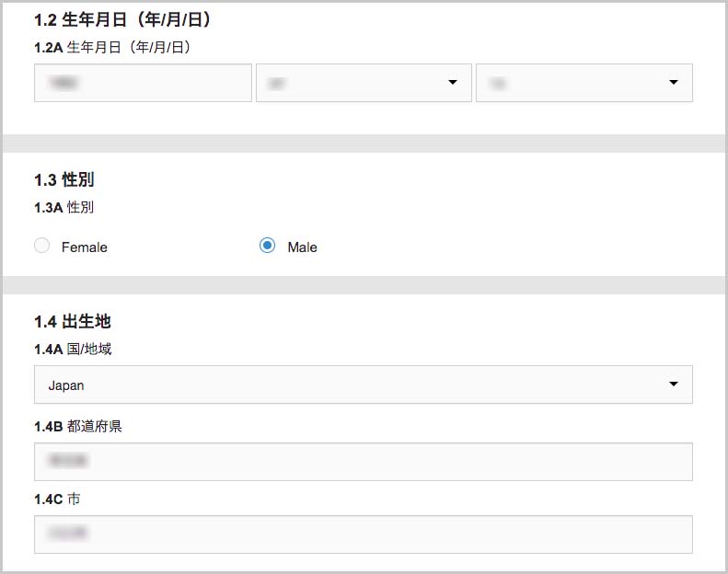
Task: Click the day dropdown arrow icon
Action: (673, 82)
